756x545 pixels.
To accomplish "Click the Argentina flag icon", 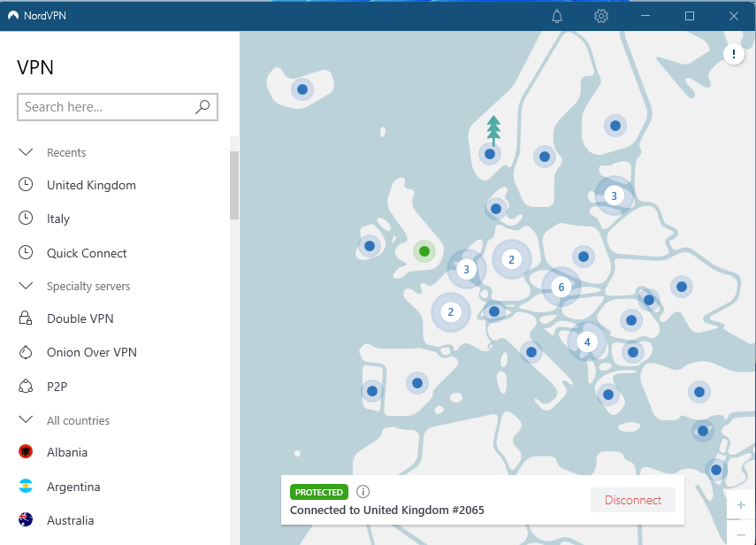I will point(26,486).
